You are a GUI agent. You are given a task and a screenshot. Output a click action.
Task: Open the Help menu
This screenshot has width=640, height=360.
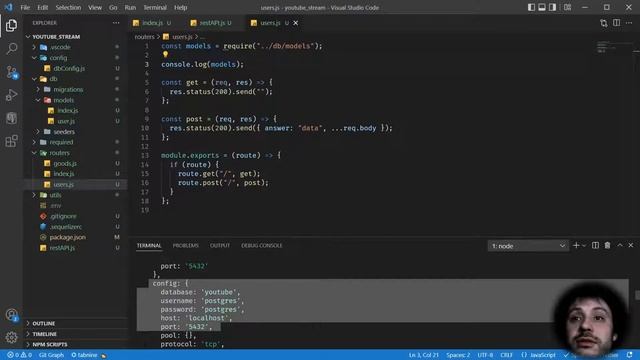pyautogui.click(x=180, y=7)
